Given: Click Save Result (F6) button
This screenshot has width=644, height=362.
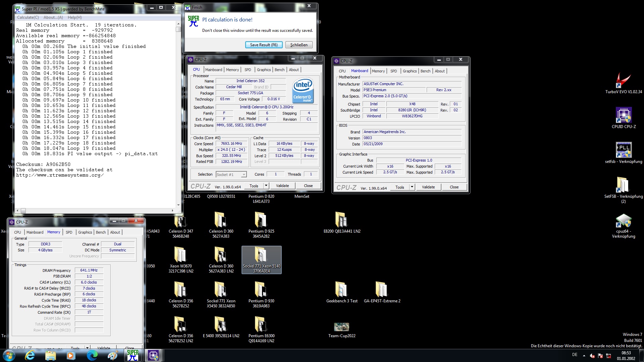Looking at the screenshot, I should [x=264, y=45].
